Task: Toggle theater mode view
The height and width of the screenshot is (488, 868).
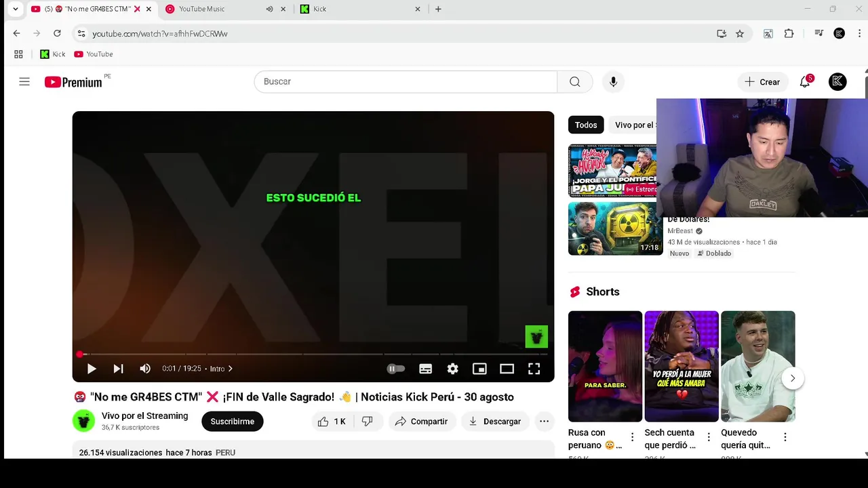Action: [507, 369]
